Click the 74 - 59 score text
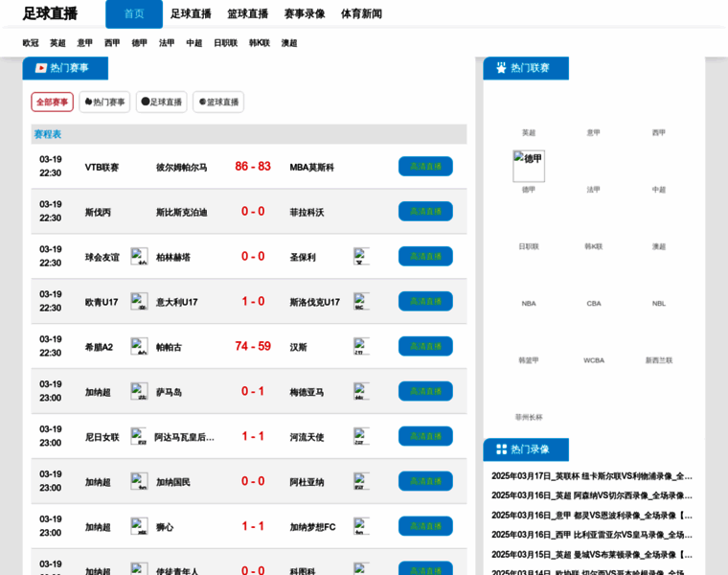Viewport: 728px width, 575px height. click(x=253, y=346)
